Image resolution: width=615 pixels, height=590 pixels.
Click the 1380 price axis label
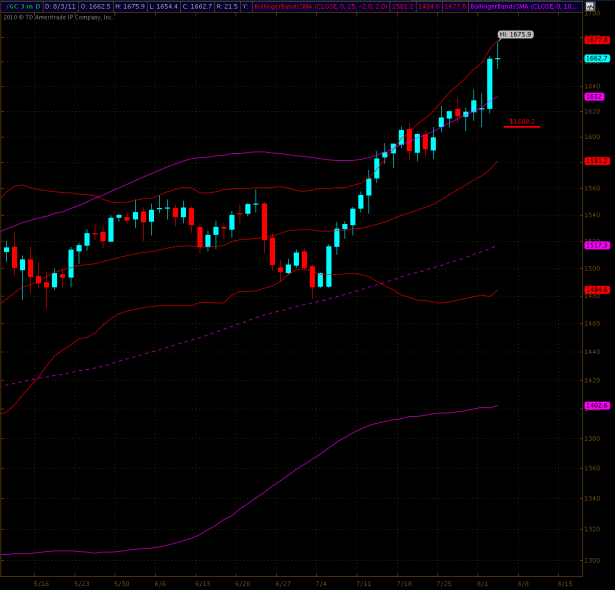pos(592,439)
